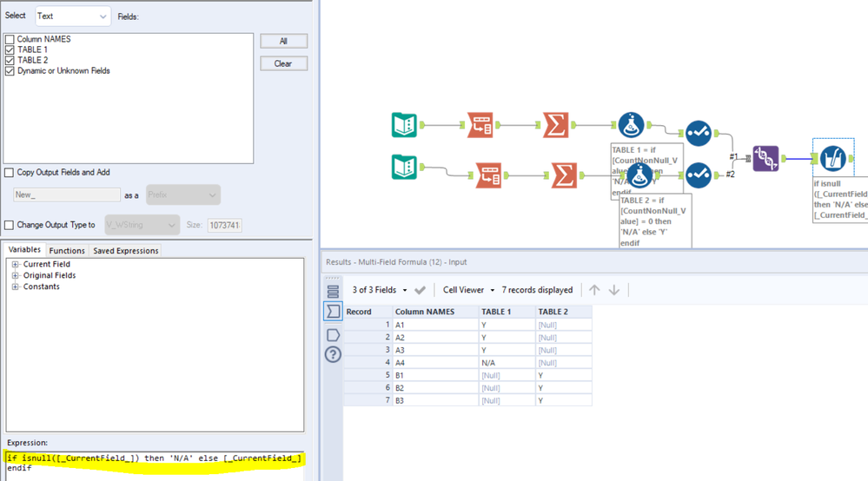Image resolution: width=868 pixels, height=481 pixels.
Task: Click the TABLE 1 column header
Action: (x=507, y=312)
